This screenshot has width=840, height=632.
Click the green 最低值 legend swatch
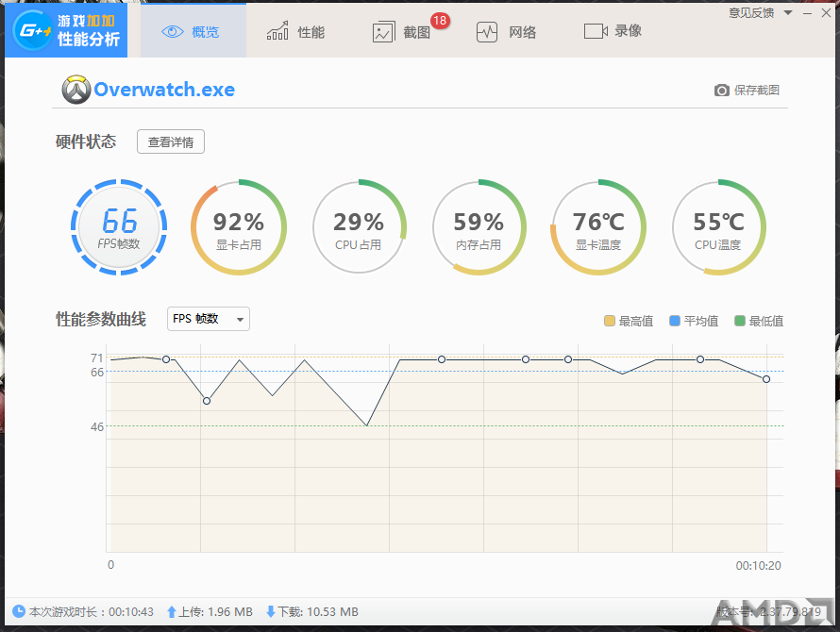740,321
